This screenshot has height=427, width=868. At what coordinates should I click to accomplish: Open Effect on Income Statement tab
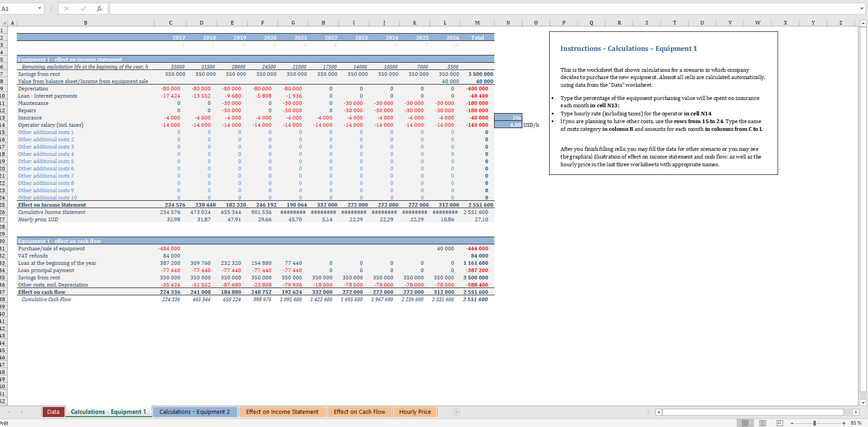pyautogui.click(x=282, y=412)
